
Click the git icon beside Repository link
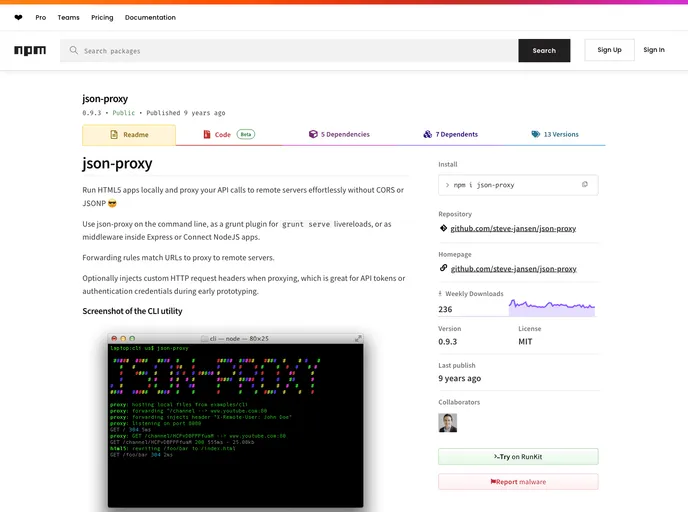click(x=443, y=228)
